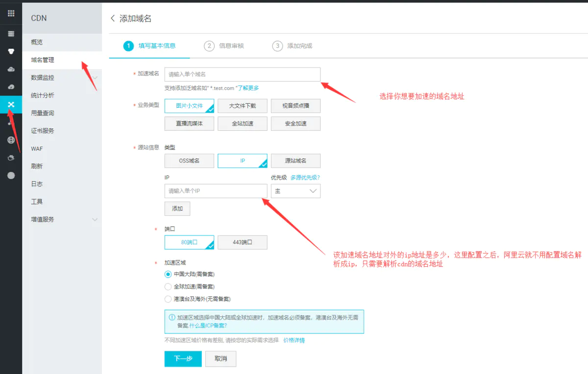Select the highlighted CDN sidebar icon
Image resolution: width=588 pixels, height=374 pixels.
pos(11,105)
